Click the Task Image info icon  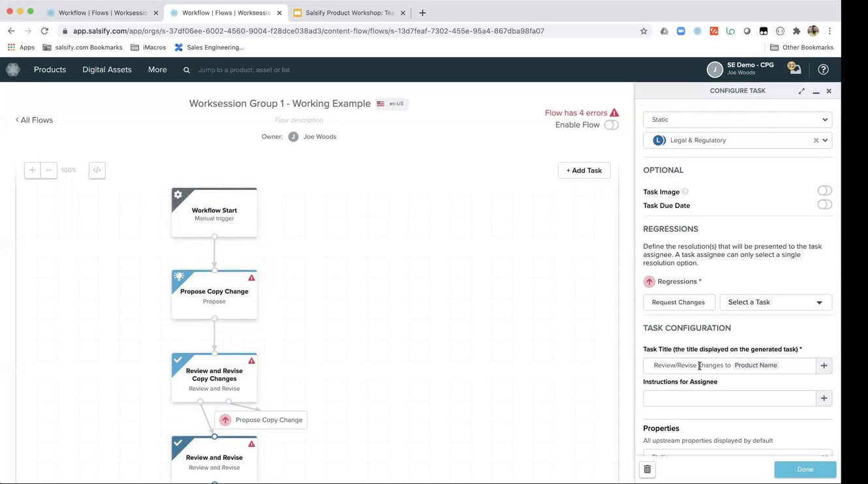685,192
